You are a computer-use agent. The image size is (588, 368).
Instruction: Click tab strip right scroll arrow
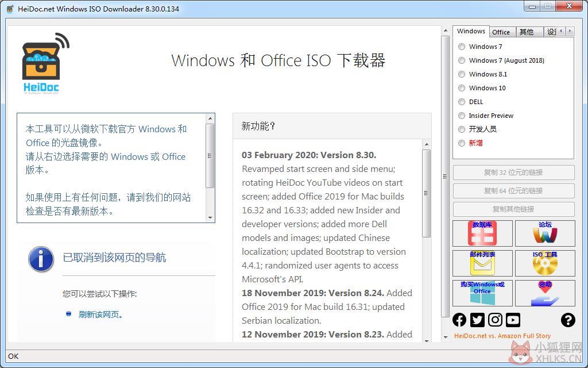pyautogui.click(x=570, y=31)
